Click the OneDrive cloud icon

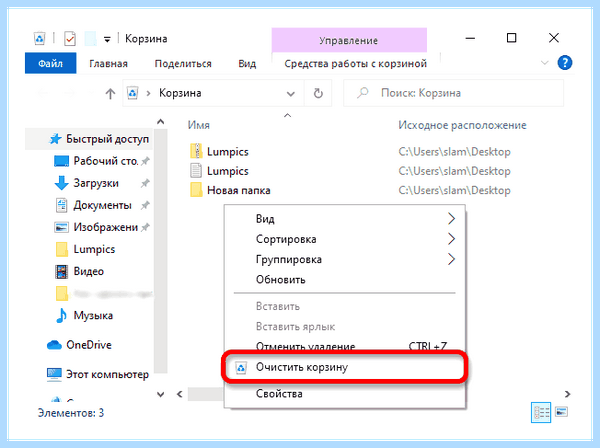(54, 345)
